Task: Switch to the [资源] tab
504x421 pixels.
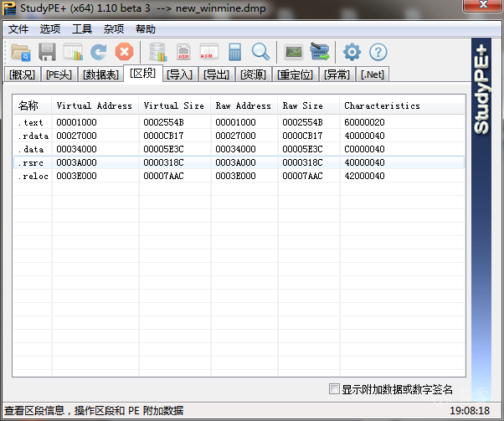Action: pos(254,74)
